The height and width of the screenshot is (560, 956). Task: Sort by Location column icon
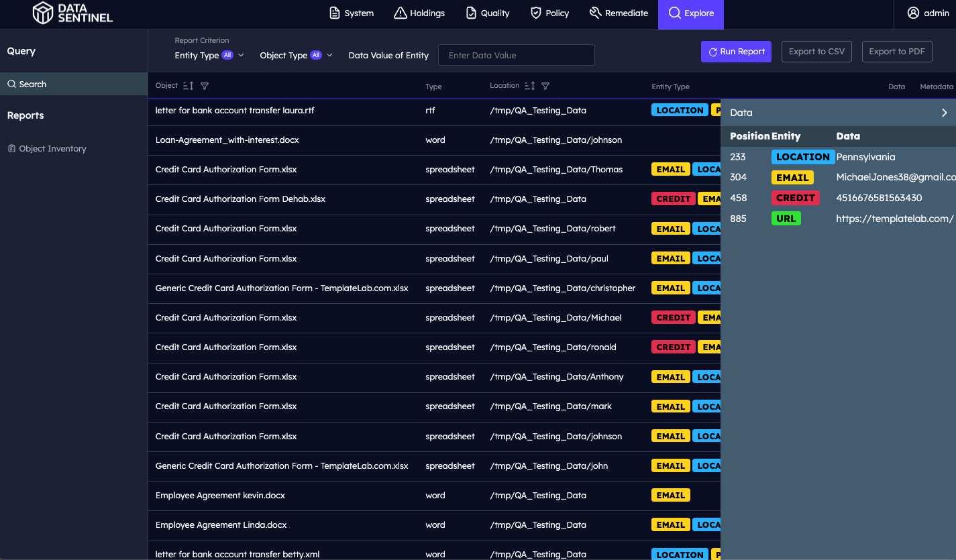529,86
